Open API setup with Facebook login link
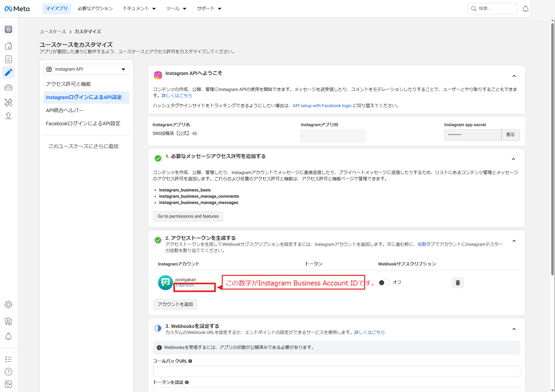The height and width of the screenshot is (392, 555). click(323, 106)
